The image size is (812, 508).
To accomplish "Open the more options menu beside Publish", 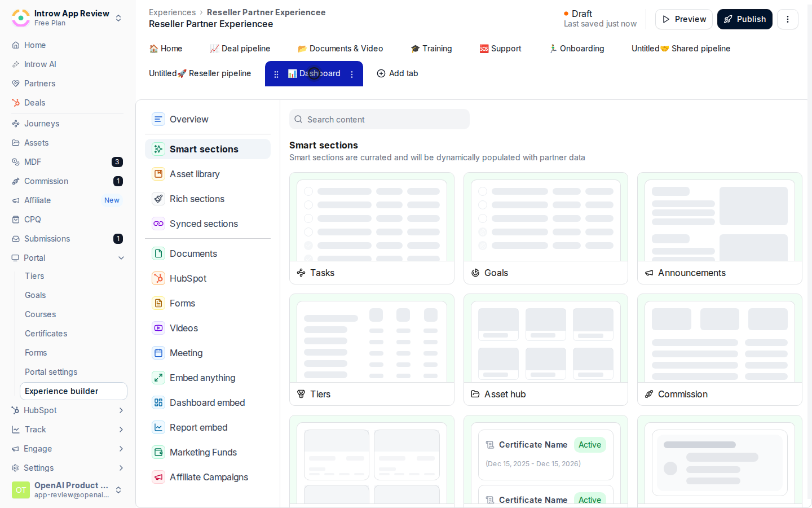I will tap(788, 19).
